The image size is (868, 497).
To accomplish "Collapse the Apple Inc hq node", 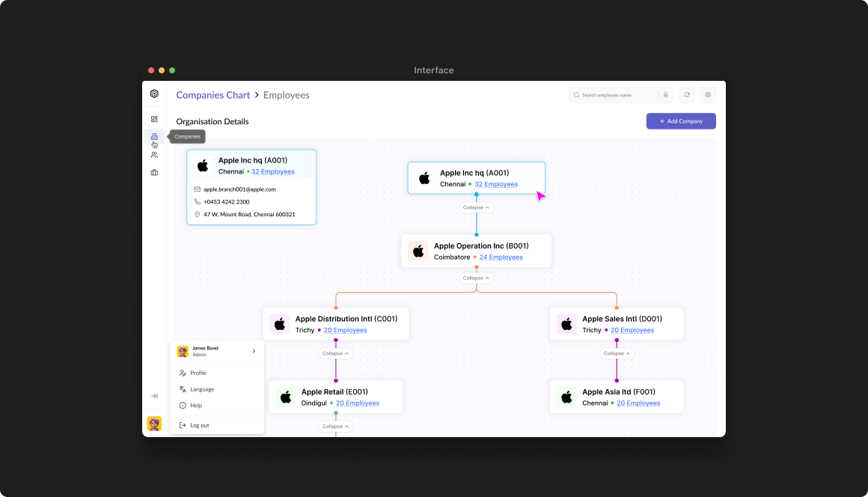I will click(476, 207).
